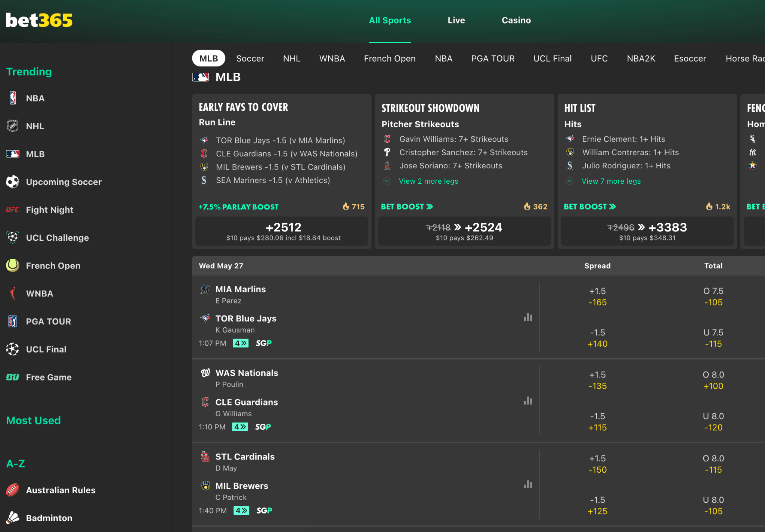Screen dimensions: 765x532
Task: Click the STL Cardinals team logo in the game row
Action: pyautogui.click(x=205, y=457)
